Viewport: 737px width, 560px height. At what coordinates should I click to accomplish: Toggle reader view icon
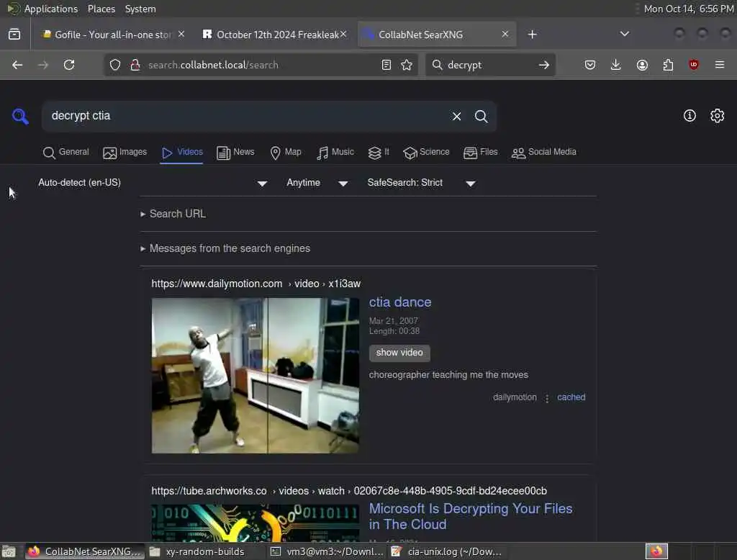click(x=386, y=65)
